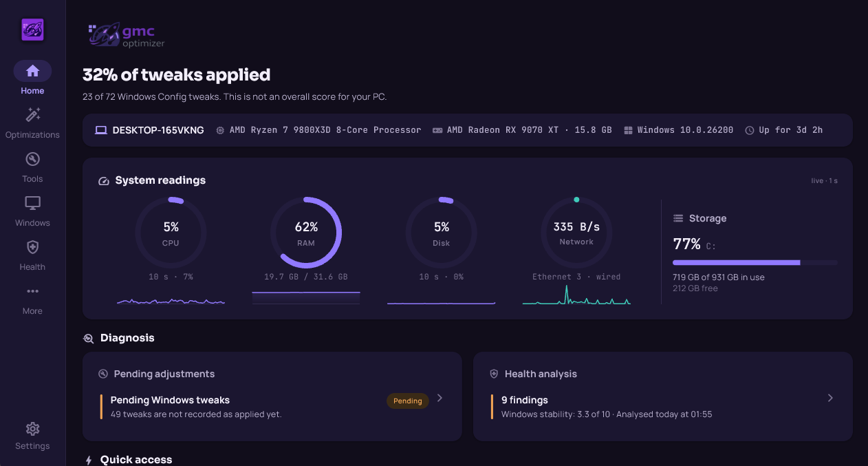
Task: Open the Windows monitor icon
Action: (32, 203)
